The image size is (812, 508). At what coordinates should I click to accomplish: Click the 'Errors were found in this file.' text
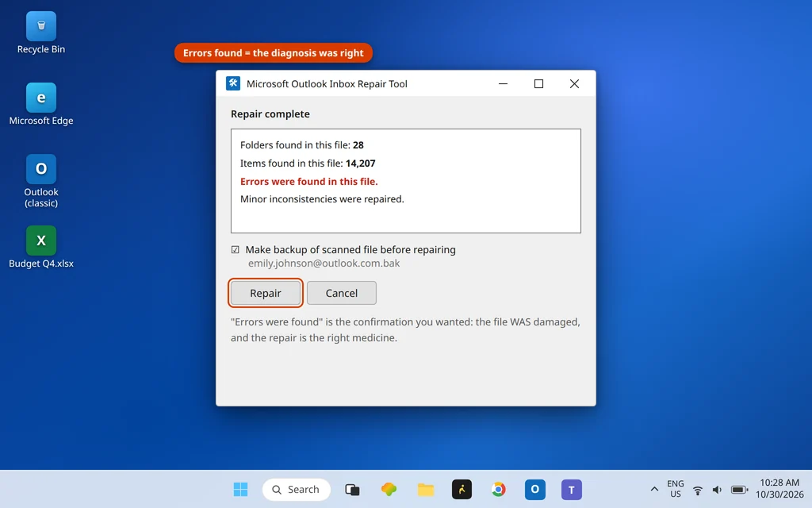[309, 182]
